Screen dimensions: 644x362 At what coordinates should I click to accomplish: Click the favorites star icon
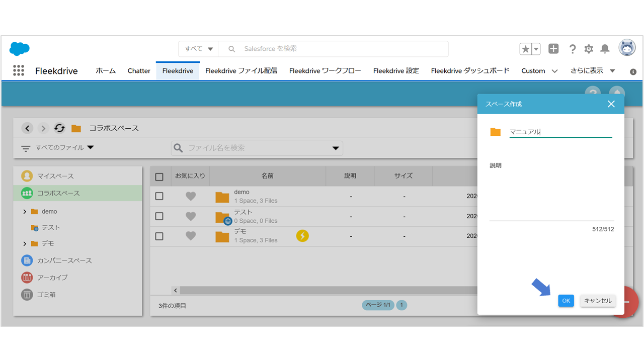tap(526, 49)
